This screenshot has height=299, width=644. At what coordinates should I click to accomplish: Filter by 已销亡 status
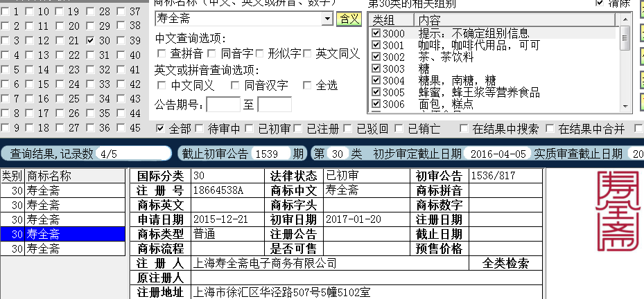click(399, 129)
